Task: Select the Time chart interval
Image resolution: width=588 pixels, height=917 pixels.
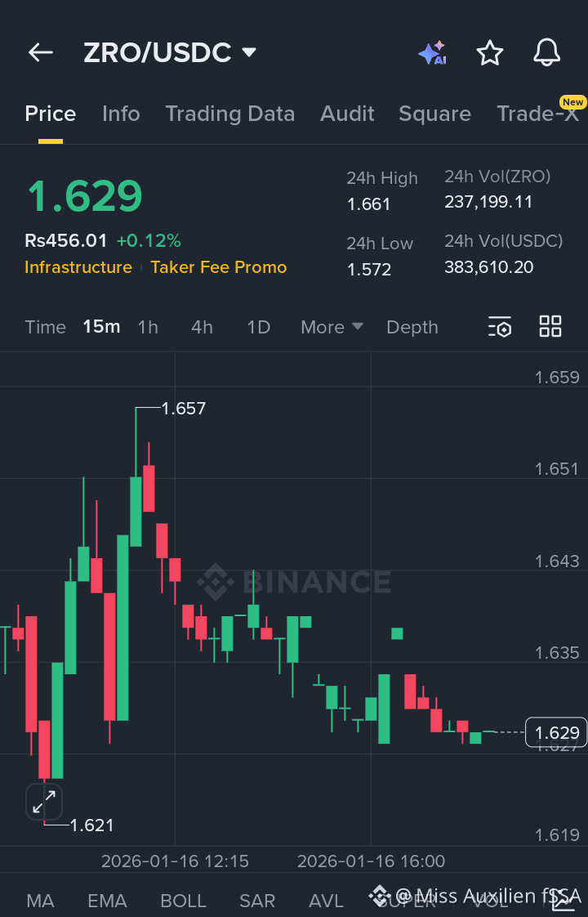Action: tap(45, 327)
